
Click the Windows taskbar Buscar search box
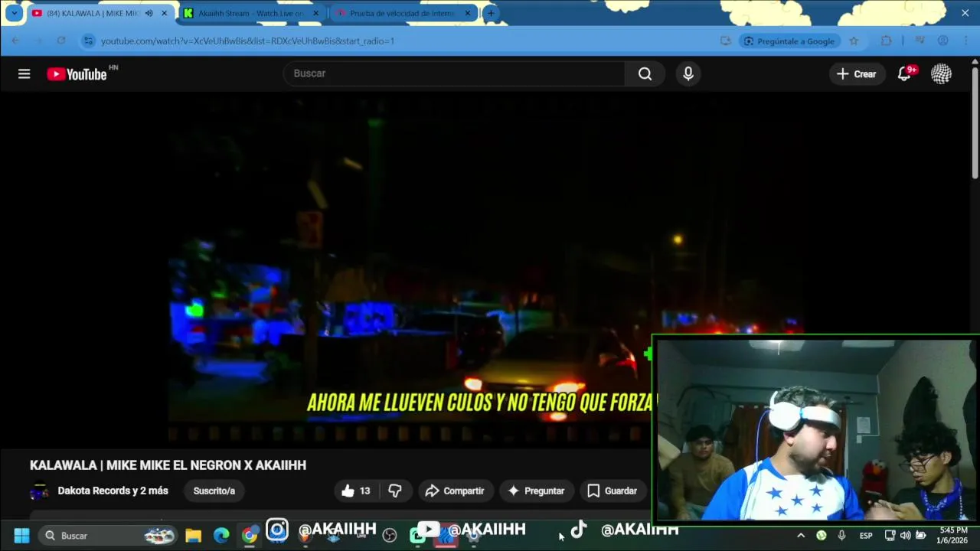pyautogui.click(x=109, y=536)
